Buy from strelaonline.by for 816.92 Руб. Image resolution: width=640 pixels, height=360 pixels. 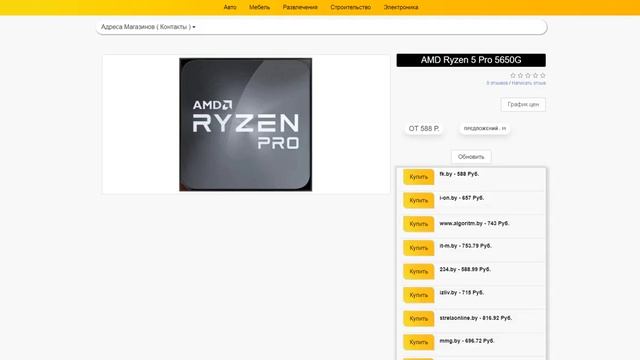coord(419,319)
